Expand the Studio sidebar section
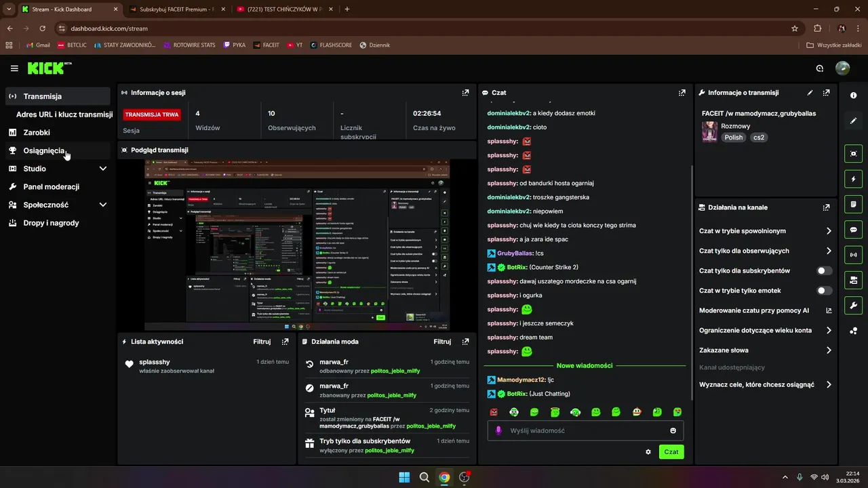This screenshot has width=868, height=488. [103, 169]
